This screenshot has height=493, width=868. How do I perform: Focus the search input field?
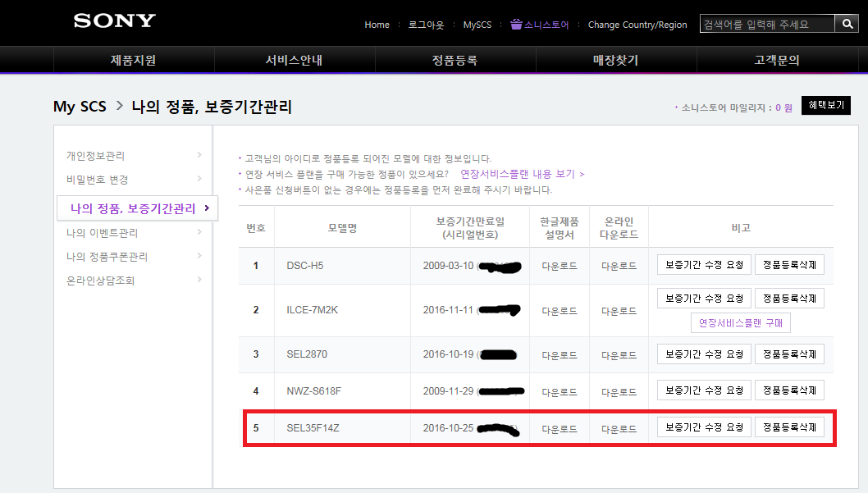coord(766,24)
